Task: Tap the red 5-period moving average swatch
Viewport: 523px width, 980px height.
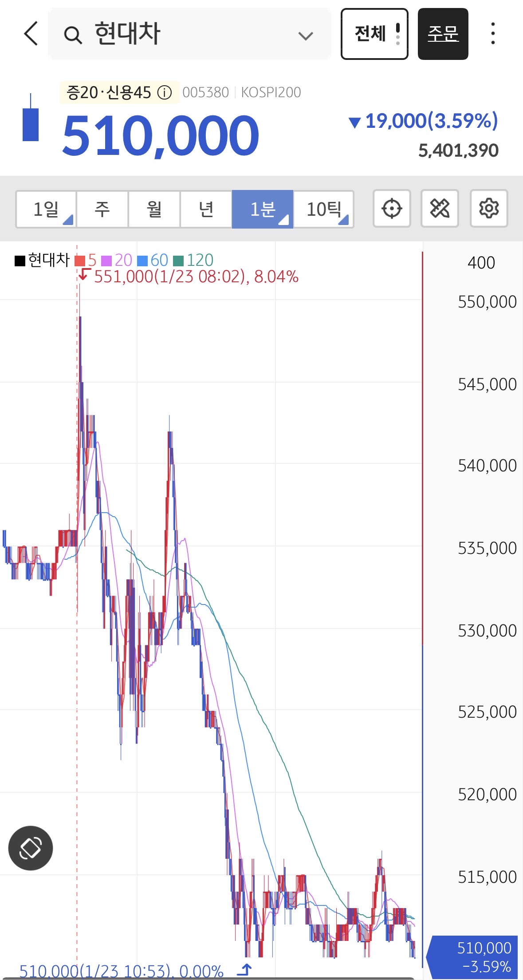Action: coord(80,260)
